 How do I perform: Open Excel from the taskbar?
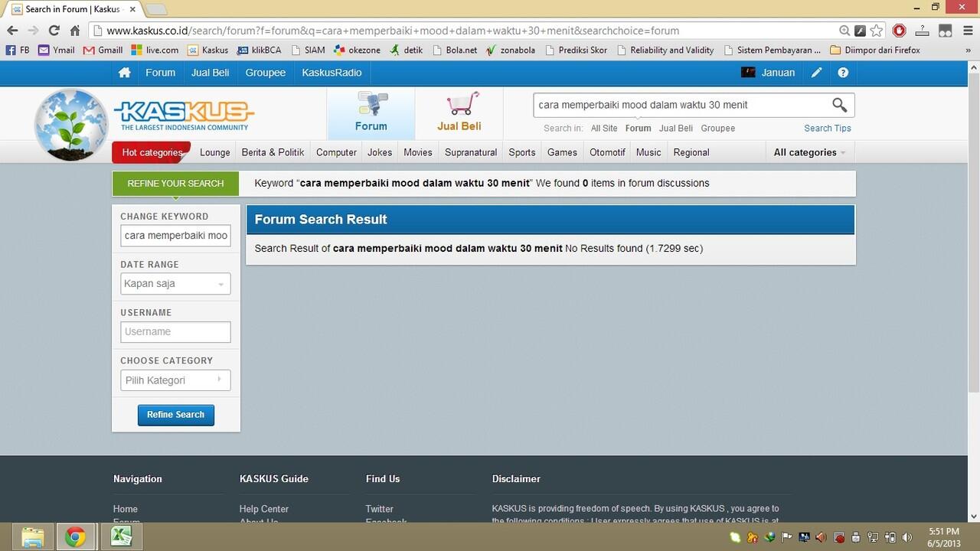(x=121, y=537)
